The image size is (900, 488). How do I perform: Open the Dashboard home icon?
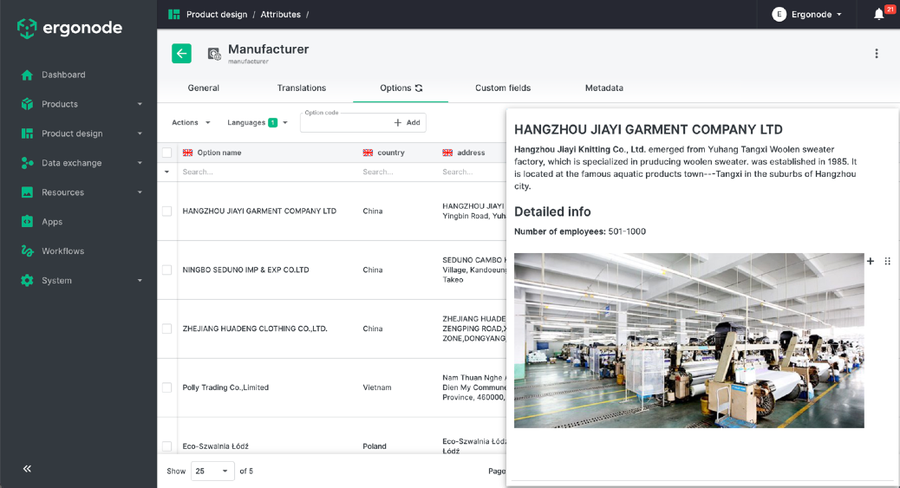(x=27, y=75)
